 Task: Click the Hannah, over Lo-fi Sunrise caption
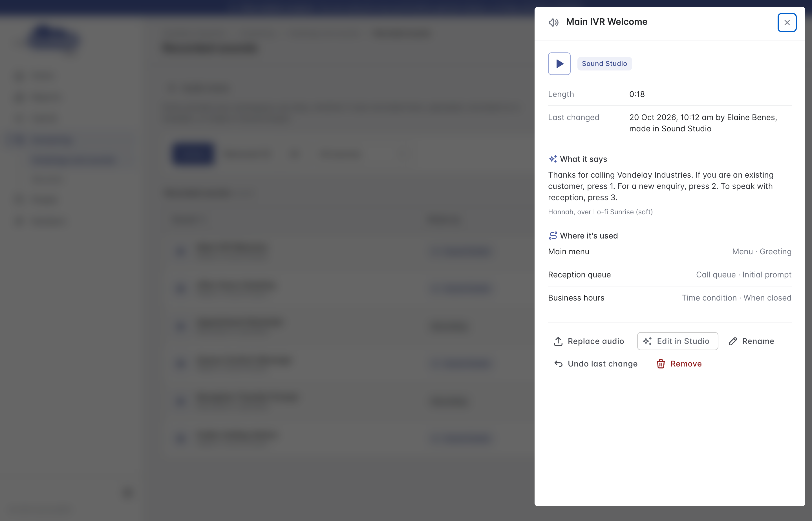pyautogui.click(x=600, y=212)
